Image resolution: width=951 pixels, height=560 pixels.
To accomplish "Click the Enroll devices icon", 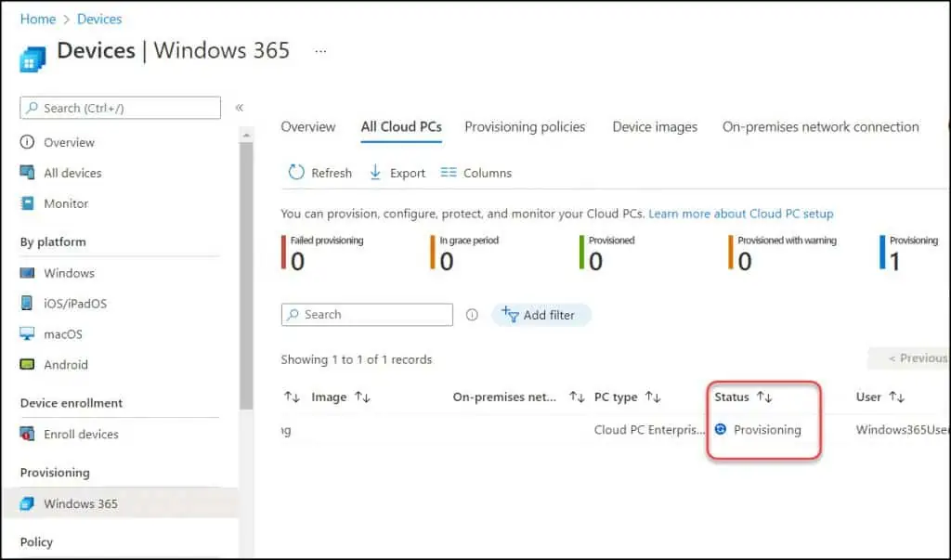I will (x=27, y=434).
